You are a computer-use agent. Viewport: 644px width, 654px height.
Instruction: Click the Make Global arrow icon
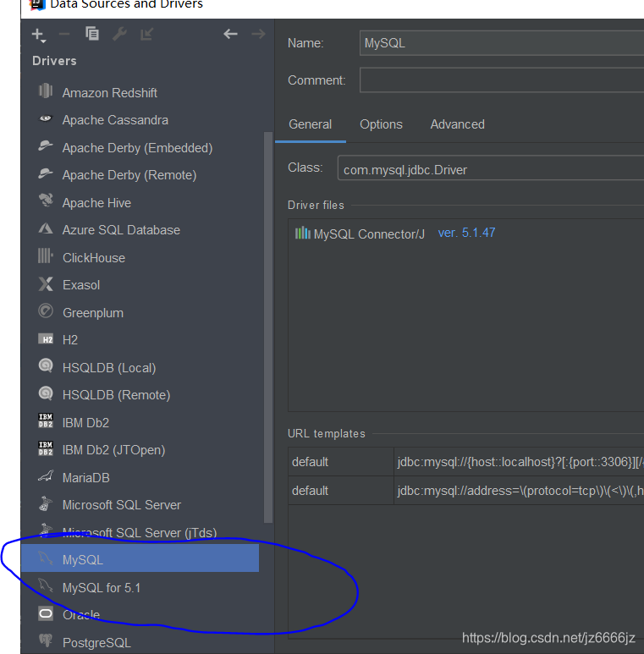point(146,34)
